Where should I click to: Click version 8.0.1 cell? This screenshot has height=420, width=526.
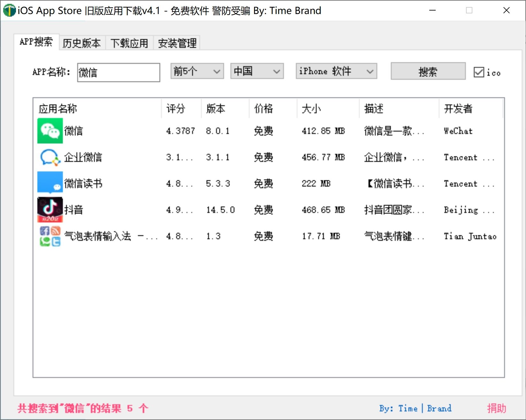click(x=218, y=131)
